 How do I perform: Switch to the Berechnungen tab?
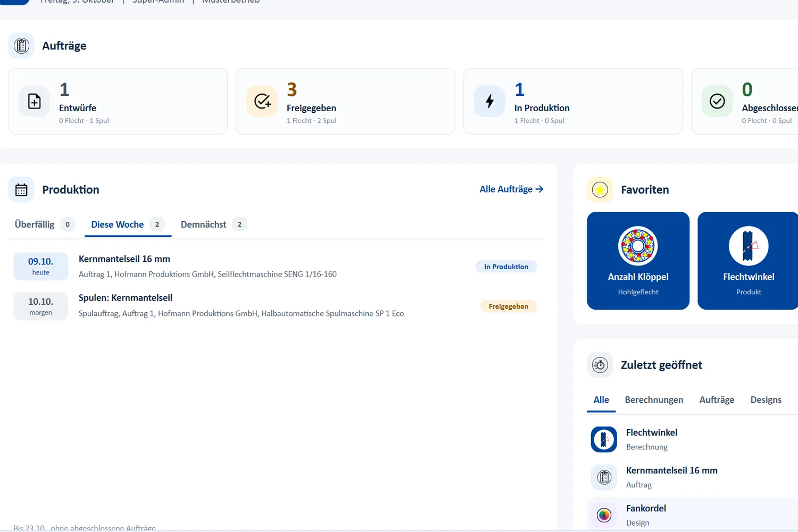pyautogui.click(x=654, y=400)
